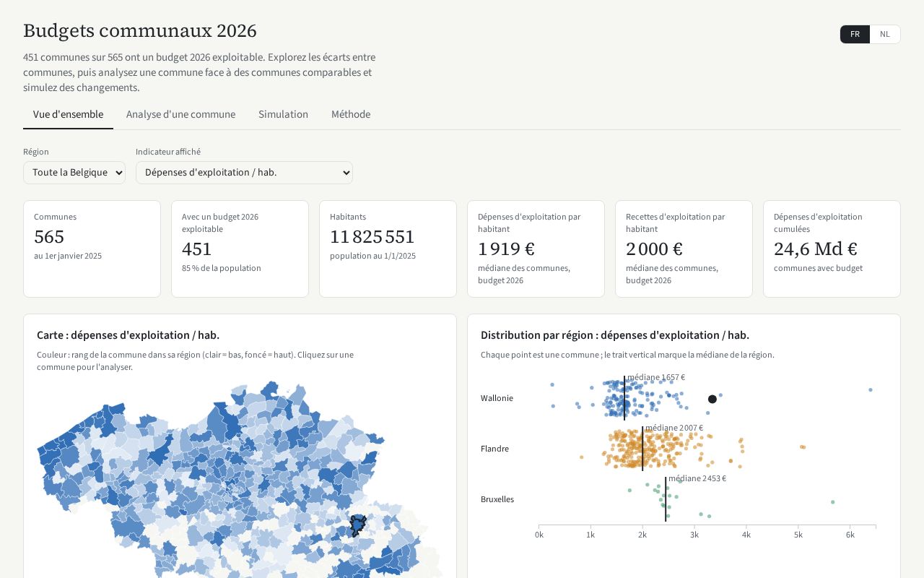Switch to the Vue d'ensemble tab
924x578 pixels.
tap(68, 114)
